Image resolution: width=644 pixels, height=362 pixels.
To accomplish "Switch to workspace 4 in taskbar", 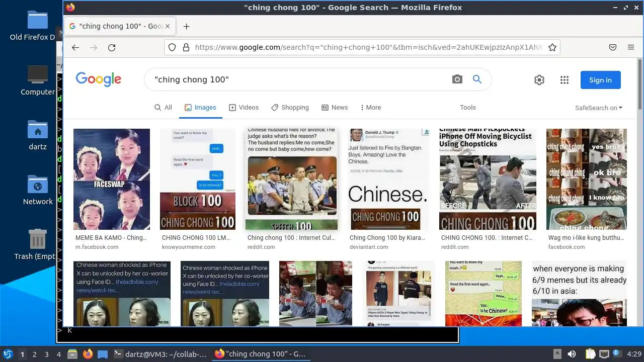I will tap(59, 354).
